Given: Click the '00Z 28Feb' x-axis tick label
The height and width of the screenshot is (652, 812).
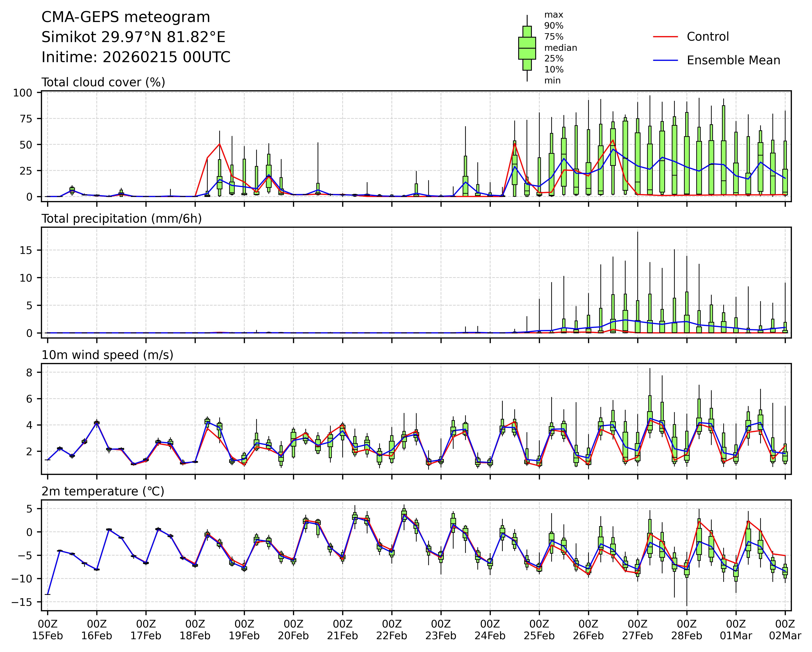Looking at the screenshot, I should pos(687,629).
